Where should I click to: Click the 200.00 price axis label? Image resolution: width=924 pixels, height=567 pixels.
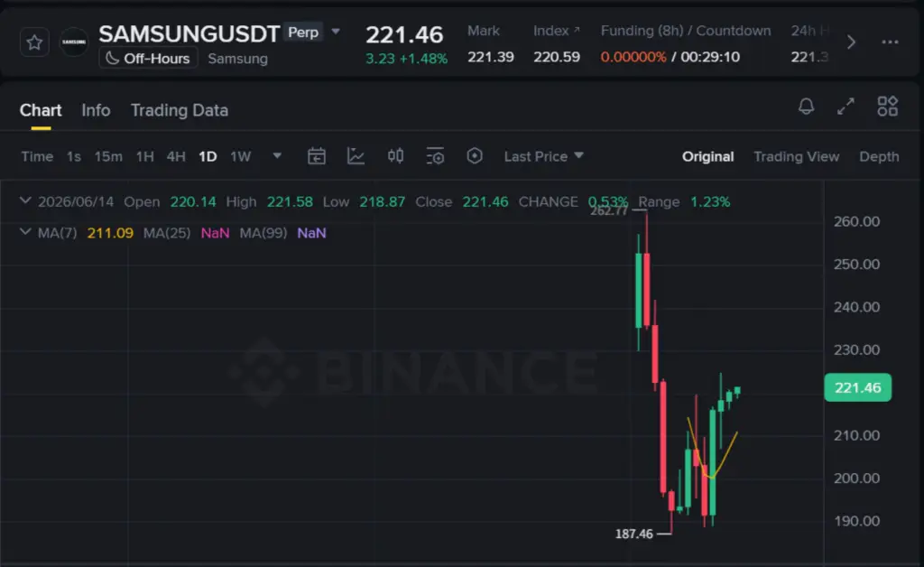coord(857,478)
